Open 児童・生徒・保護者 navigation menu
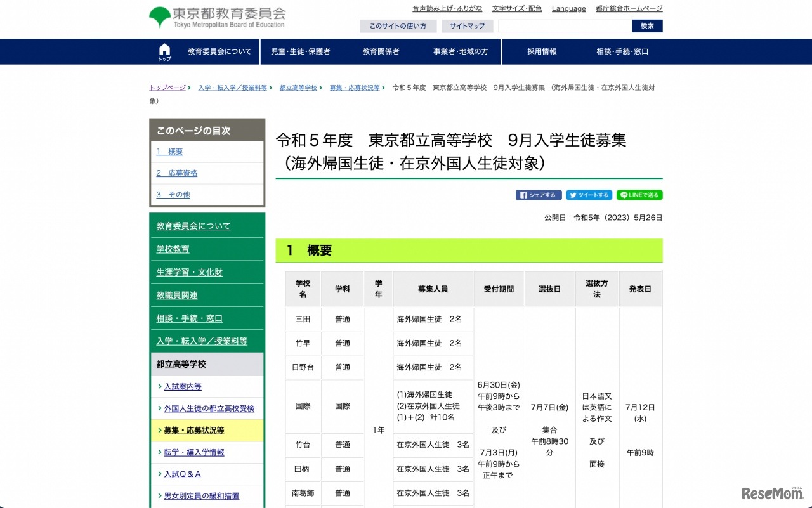 coord(300,51)
